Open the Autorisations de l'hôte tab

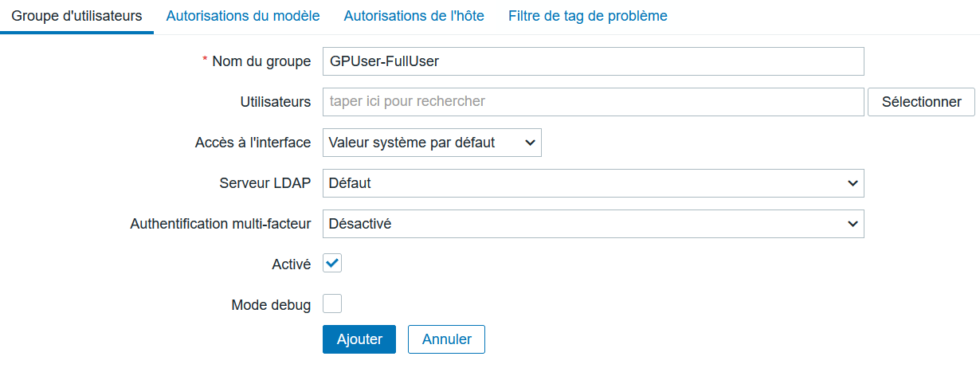pos(414,16)
